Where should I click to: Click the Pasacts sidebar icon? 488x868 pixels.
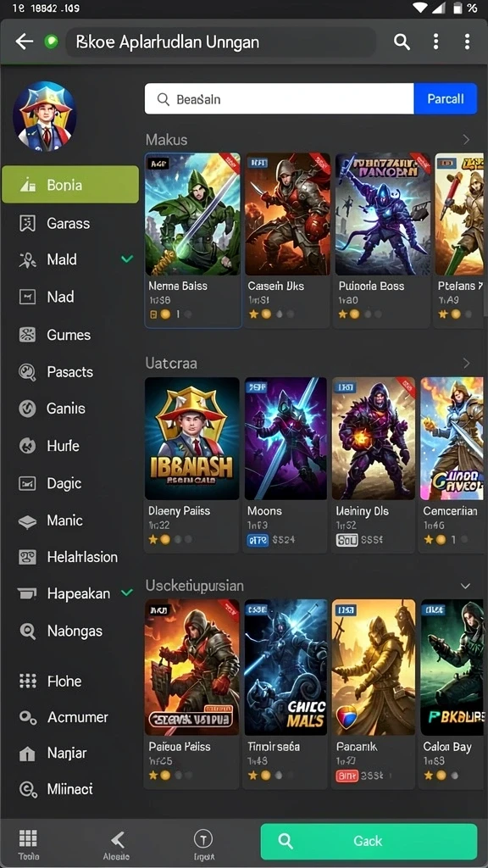coord(27,372)
